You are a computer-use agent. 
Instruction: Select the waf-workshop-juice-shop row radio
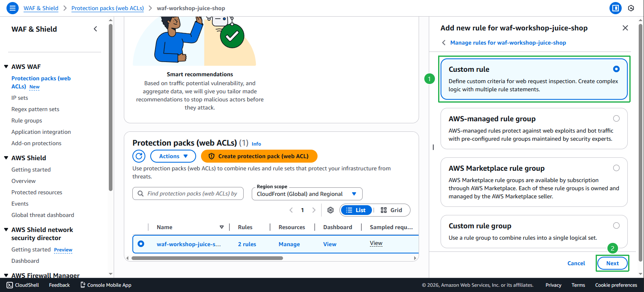point(141,244)
